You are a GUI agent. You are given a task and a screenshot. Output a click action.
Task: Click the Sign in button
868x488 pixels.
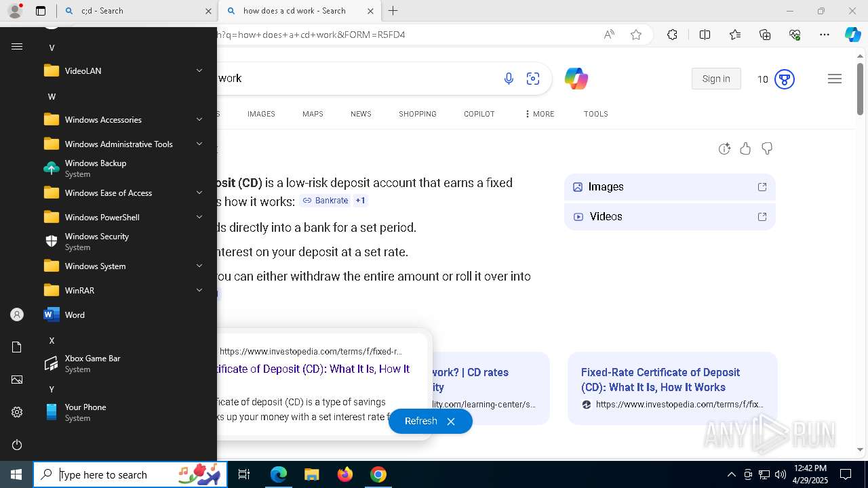[716, 79]
